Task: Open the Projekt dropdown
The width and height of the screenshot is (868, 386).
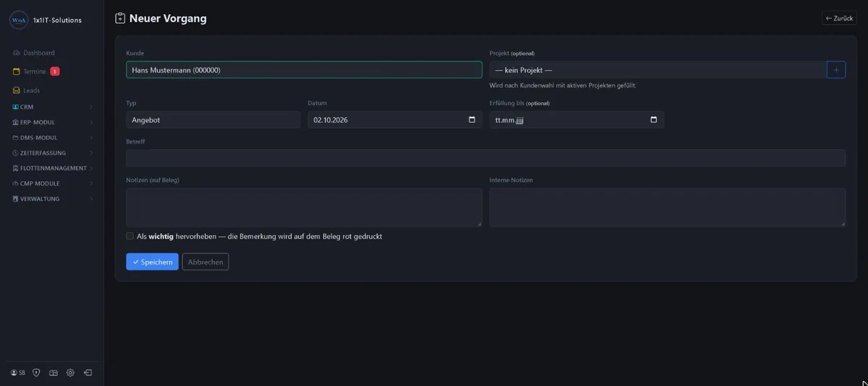Action: [658, 70]
